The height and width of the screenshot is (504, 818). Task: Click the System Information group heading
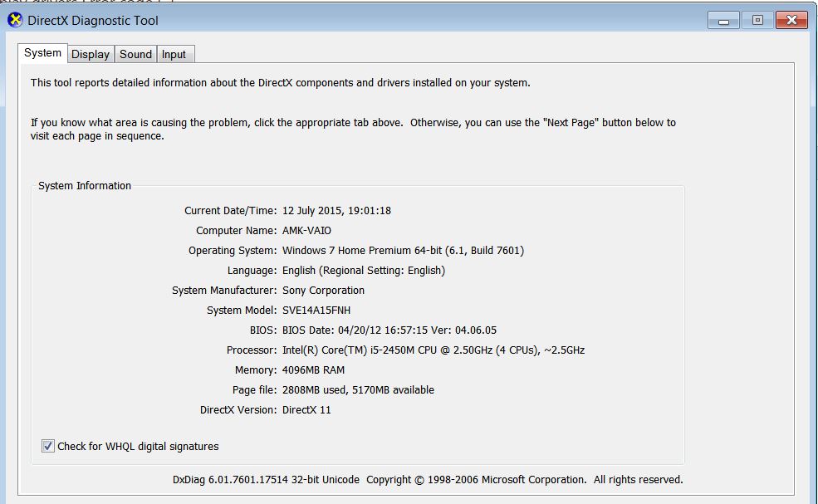(85, 186)
